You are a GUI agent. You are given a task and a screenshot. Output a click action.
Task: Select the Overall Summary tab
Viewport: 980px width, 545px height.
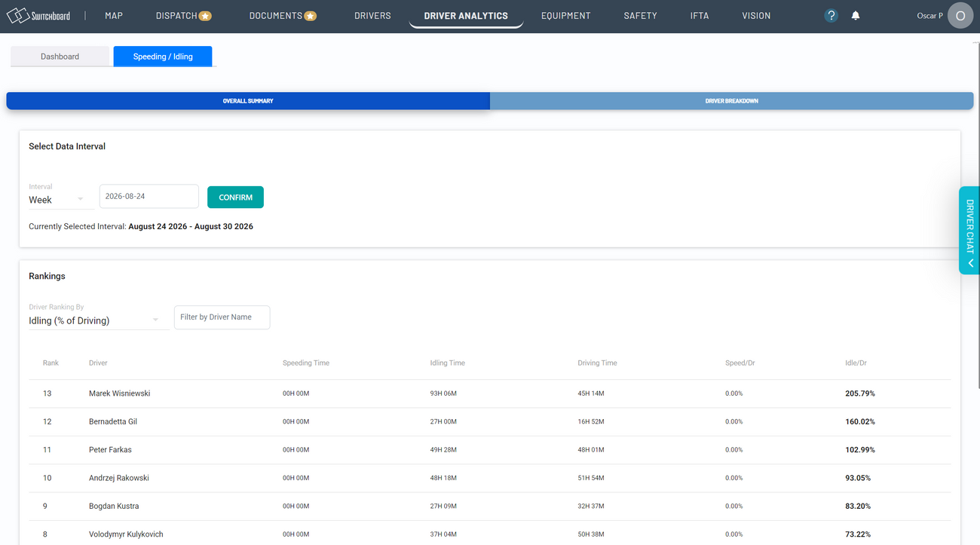pyautogui.click(x=248, y=101)
